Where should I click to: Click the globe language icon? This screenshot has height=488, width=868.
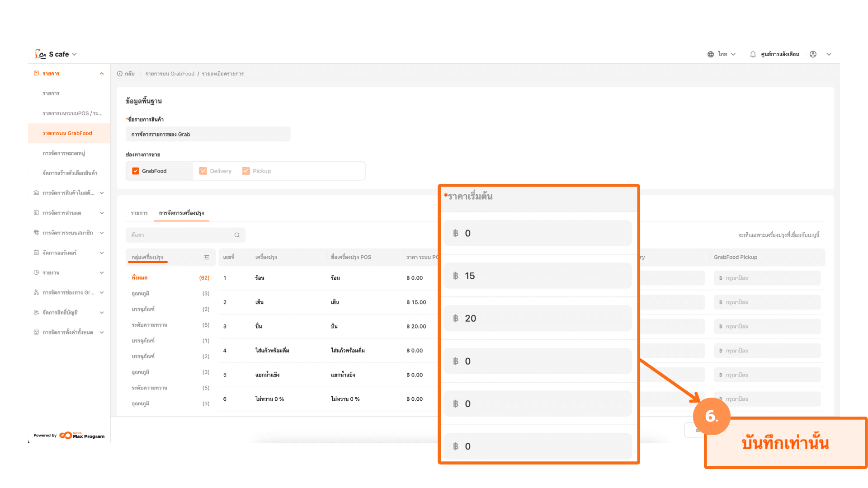point(711,54)
